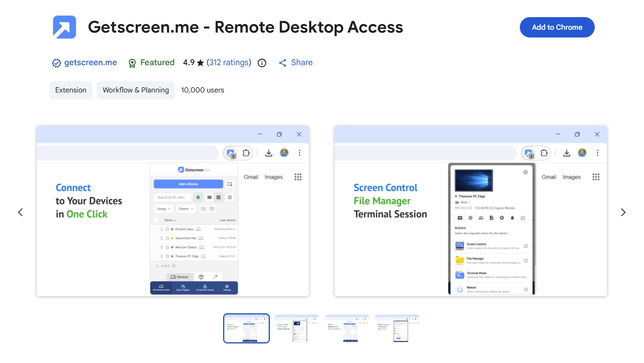Click Add a Device in preview screenshot
644x363 pixels.
[x=188, y=184]
